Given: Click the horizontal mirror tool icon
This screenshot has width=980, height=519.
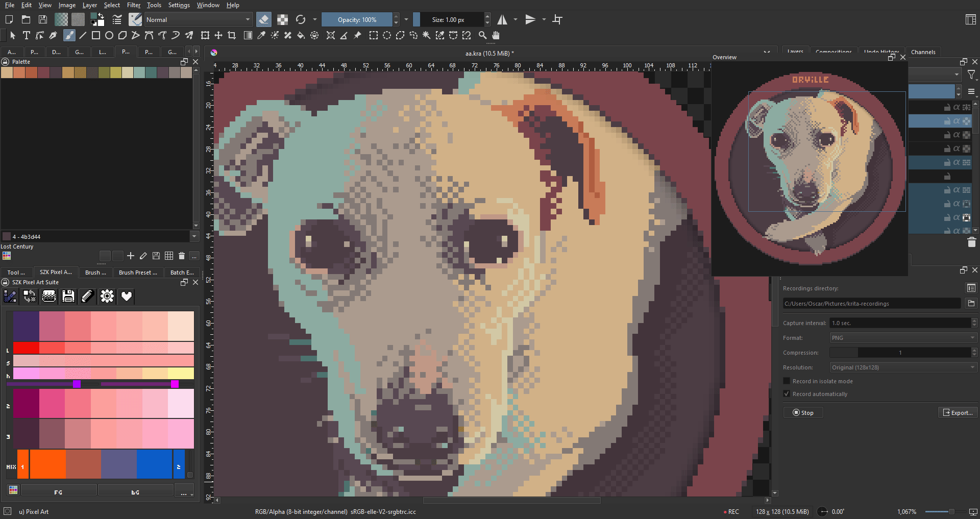Looking at the screenshot, I should 503,19.
